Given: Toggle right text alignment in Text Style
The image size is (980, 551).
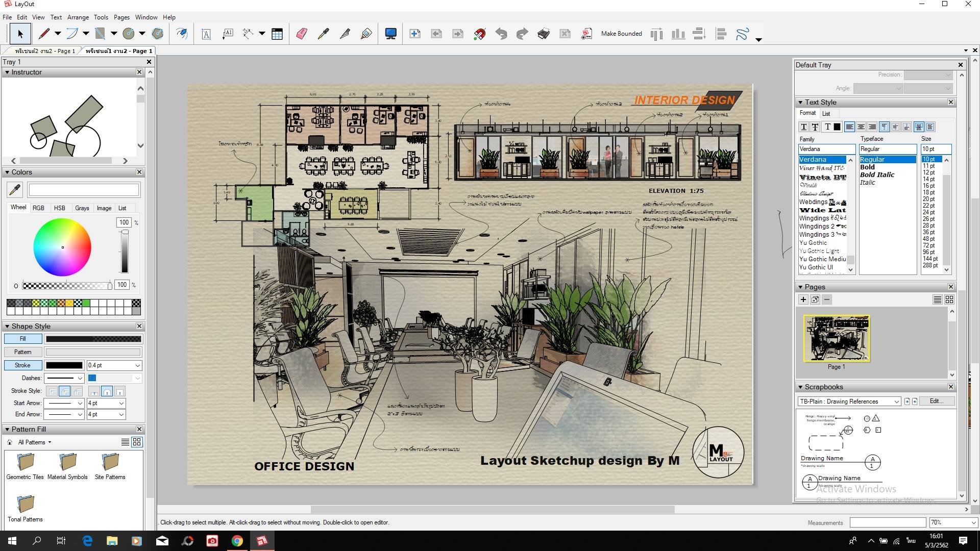Looking at the screenshot, I should pos(872,127).
